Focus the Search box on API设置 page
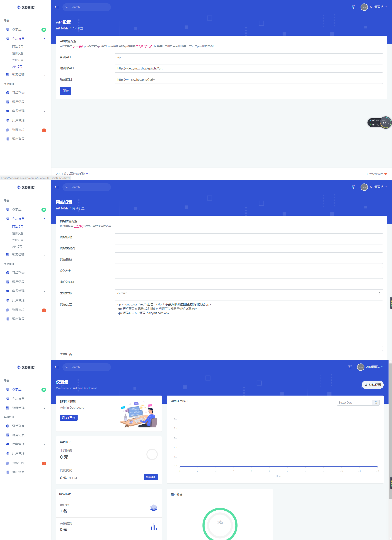This screenshot has height=540, width=392. (x=87, y=7)
